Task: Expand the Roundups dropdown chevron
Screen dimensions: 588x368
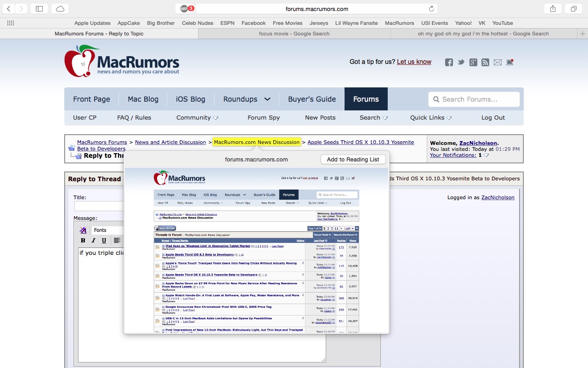Action: coord(267,99)
